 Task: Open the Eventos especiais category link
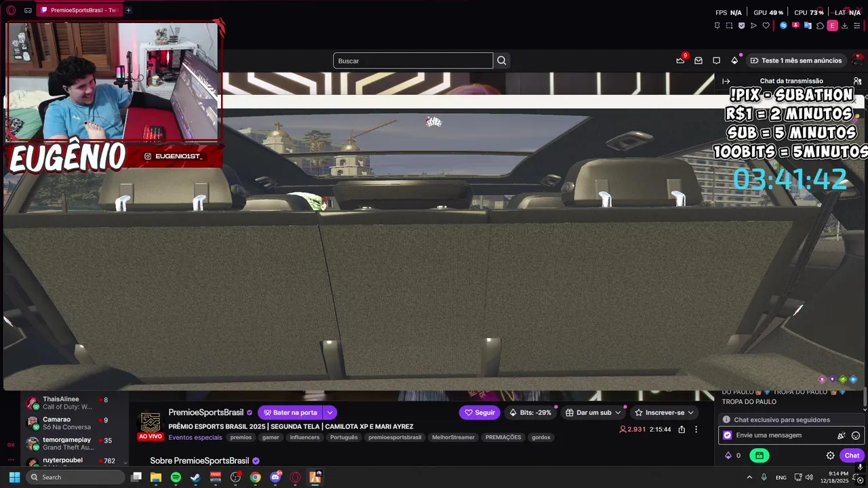[195, 437]
